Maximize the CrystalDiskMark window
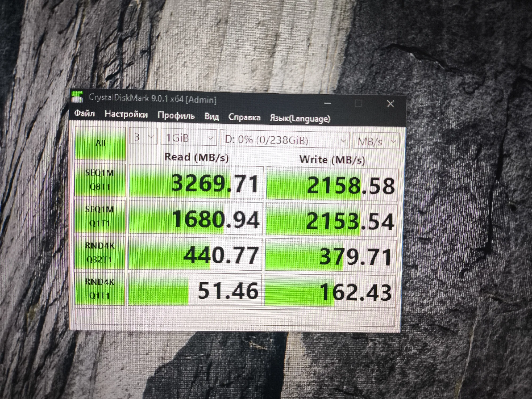Viewport: 532px width, 399px height. (x=359, y=103)
